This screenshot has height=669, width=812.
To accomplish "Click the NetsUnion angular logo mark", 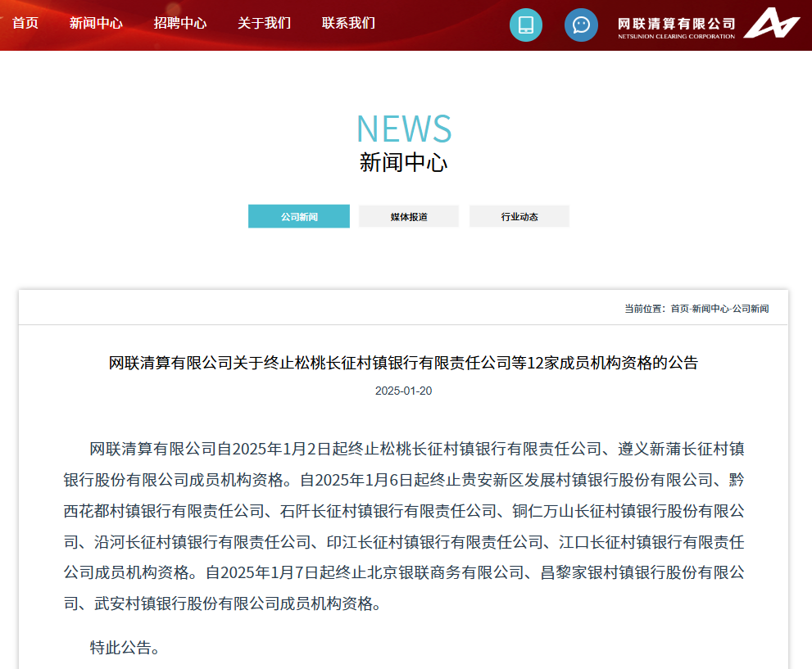I will click(772, 23).
